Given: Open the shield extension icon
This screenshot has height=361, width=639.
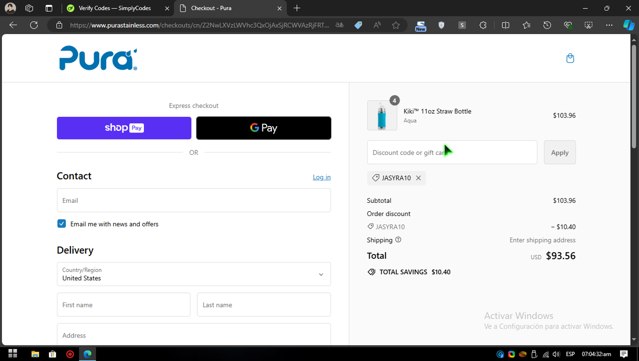Looking at the screenshot, I should tap(441, 25).
